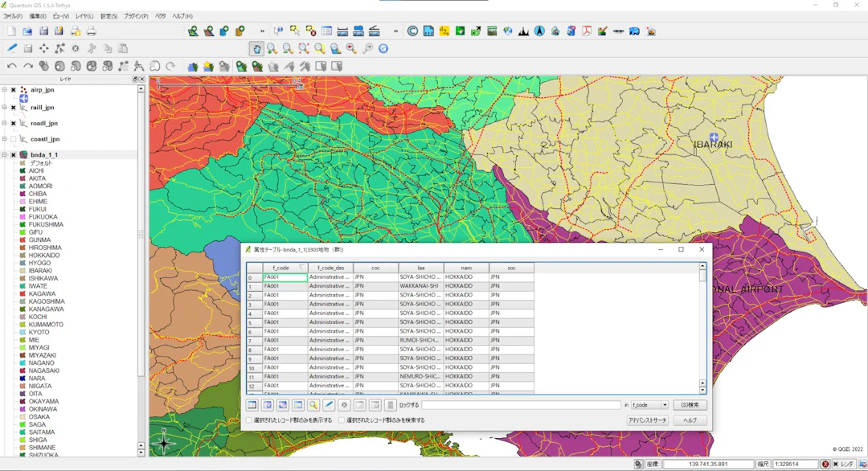The image size is (868, 471).
Task: Click the HOKKAIDO color swatch in legend
Action: coord(23,256)
